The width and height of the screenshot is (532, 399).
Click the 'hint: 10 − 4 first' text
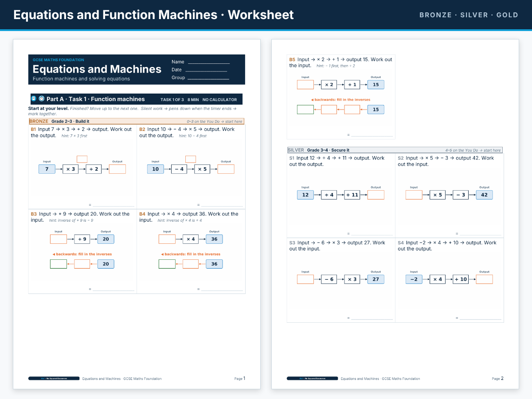click(x=193, y=136)
